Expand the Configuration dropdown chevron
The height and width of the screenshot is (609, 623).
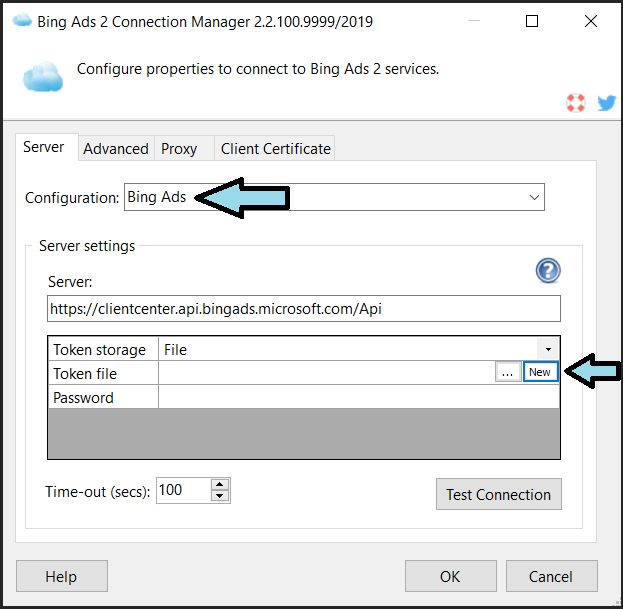click(534, 197)
